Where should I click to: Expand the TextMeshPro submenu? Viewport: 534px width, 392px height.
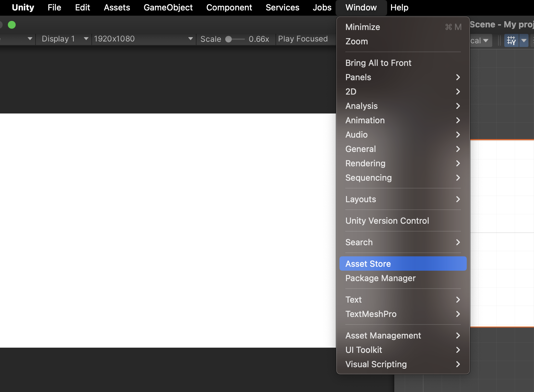click(403, 314)
